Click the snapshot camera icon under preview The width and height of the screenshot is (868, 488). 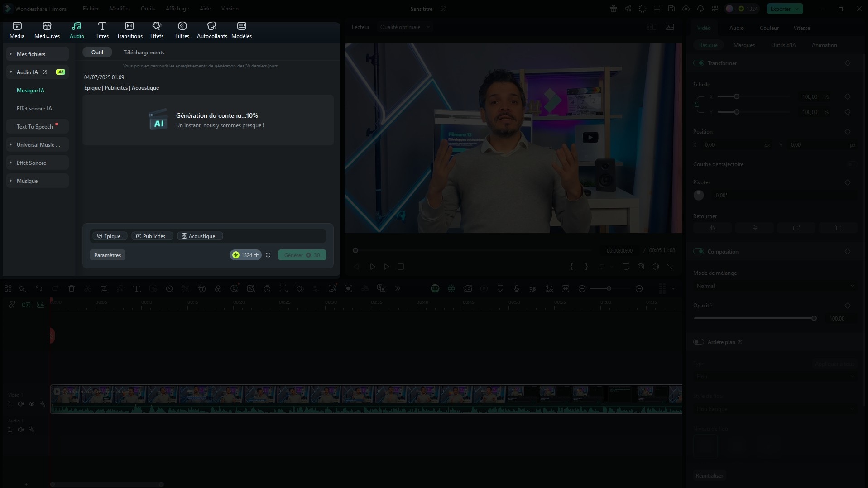(641, 267)
